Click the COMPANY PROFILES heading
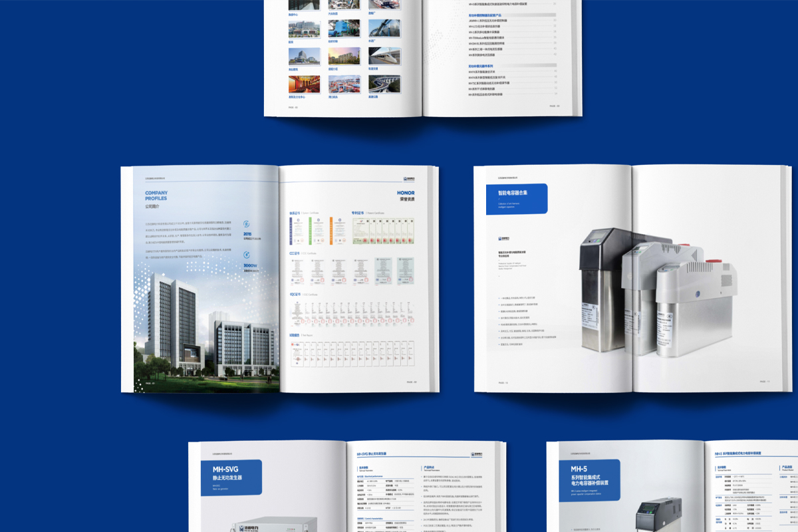 pos(156,196)
